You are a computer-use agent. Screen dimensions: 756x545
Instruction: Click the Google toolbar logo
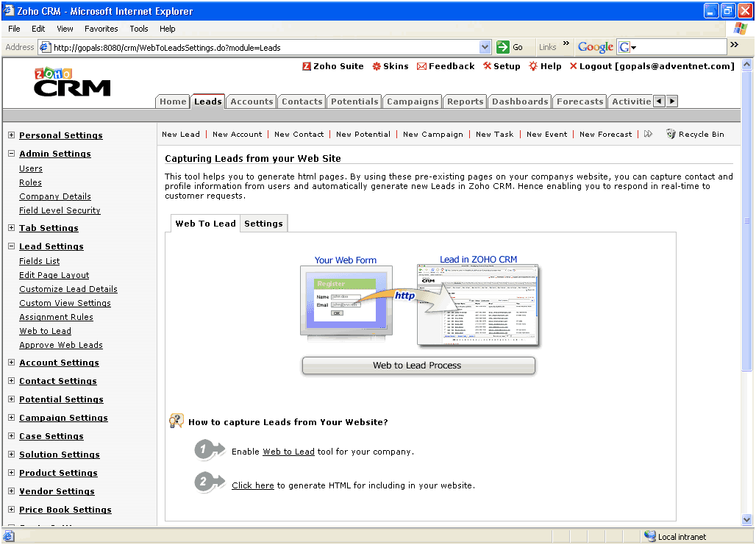[x=596, y=47]
